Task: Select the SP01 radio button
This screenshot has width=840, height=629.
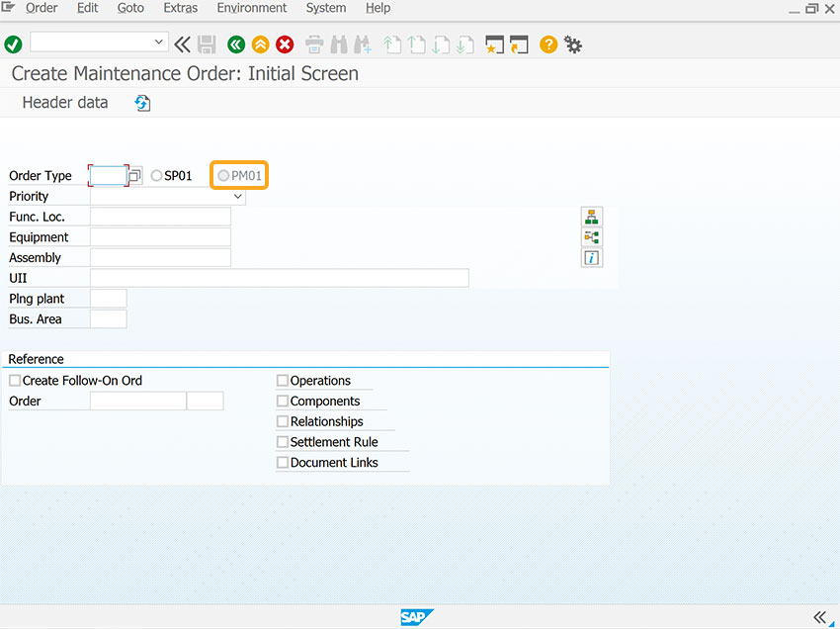Action: pyautogui.click(x=156, y=175)
